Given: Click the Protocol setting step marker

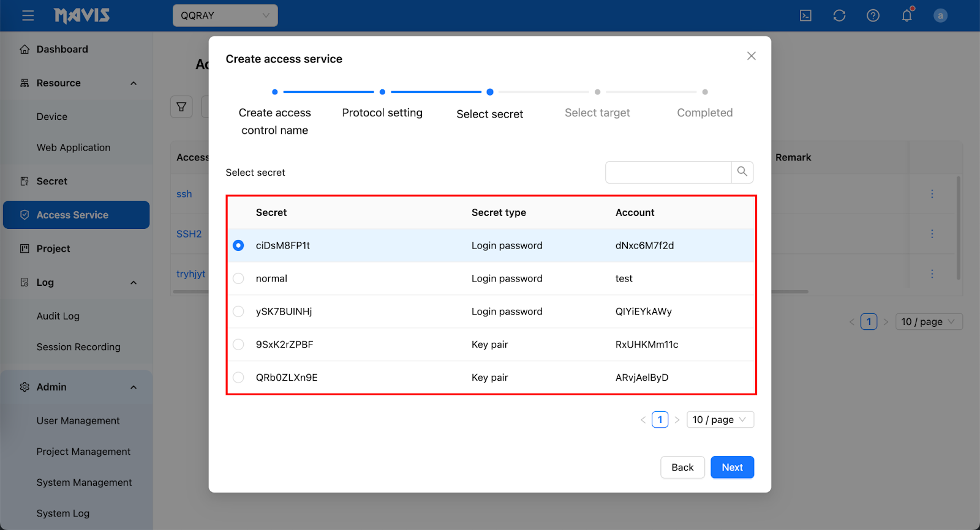Looking at the screenshot, I should click(382, 92).
